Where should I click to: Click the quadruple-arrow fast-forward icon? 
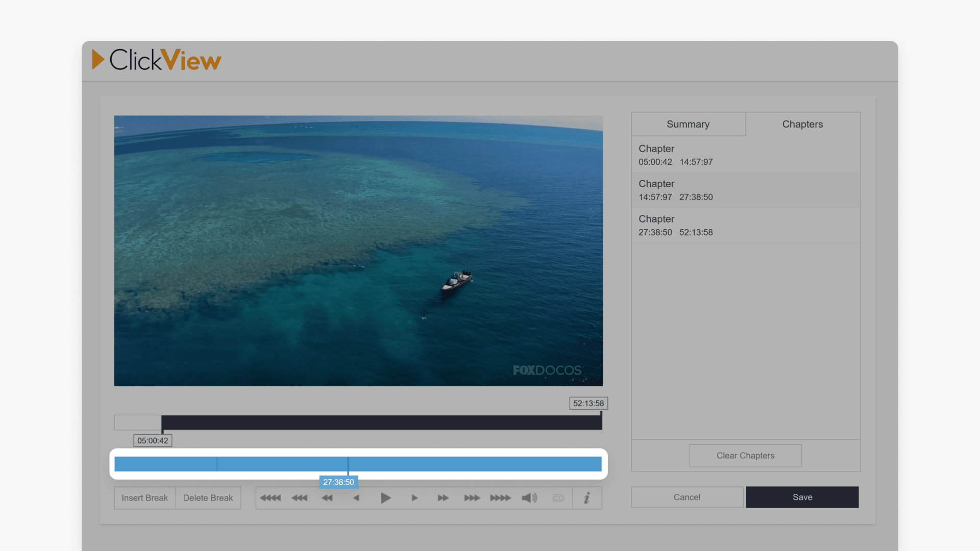(x=500, y=498)
